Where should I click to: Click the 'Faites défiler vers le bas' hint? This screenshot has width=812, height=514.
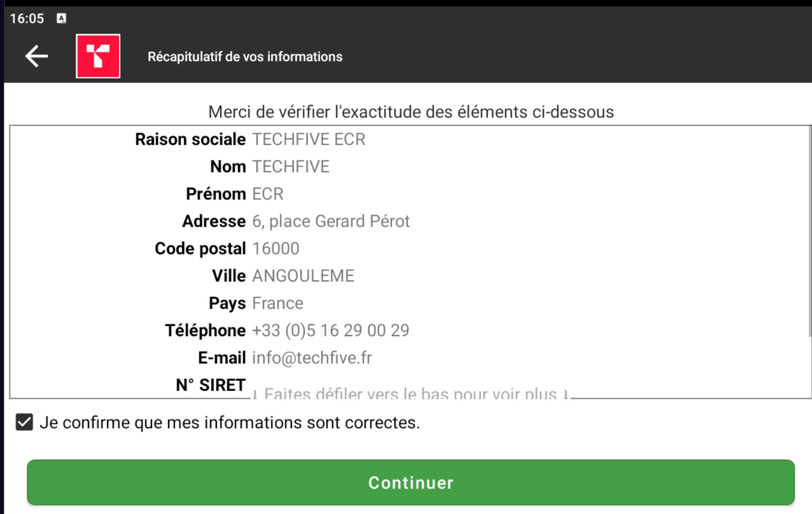(x=410, y=394)
